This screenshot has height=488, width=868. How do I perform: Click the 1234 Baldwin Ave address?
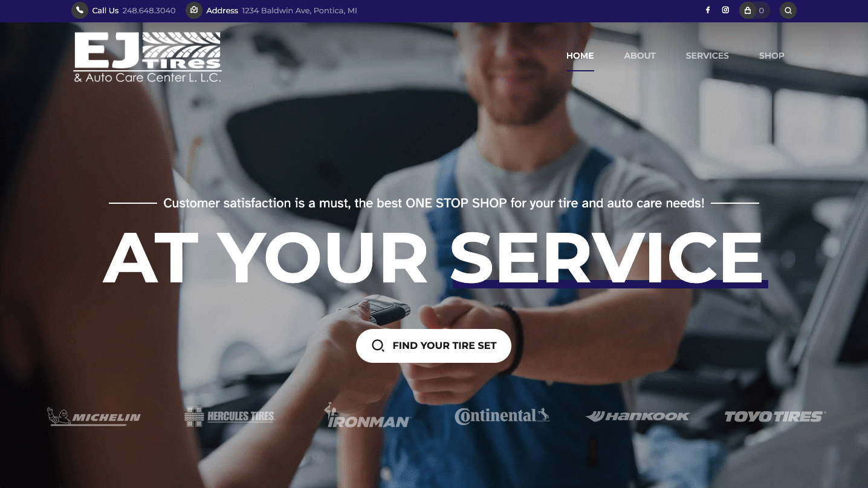tap(299, 10)
